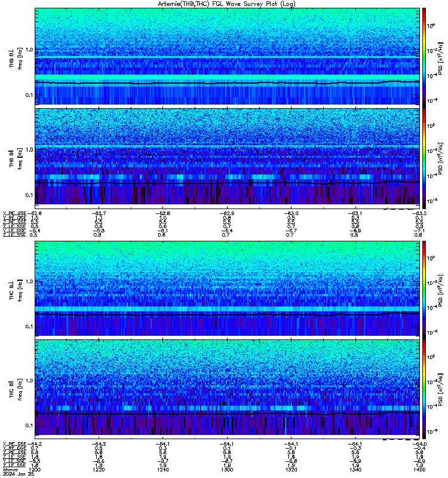Click the time label 1400
The height and width of the screenshot is (478, 448).
tap(419, 470)
